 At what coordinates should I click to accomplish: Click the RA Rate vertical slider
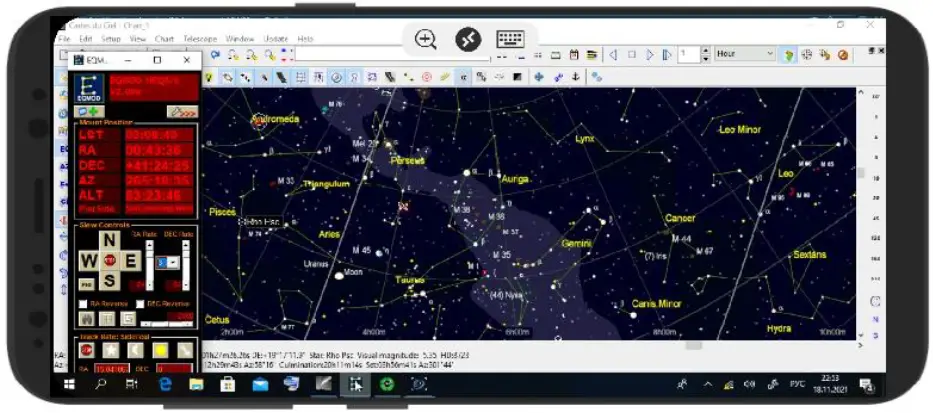(149, 264)
